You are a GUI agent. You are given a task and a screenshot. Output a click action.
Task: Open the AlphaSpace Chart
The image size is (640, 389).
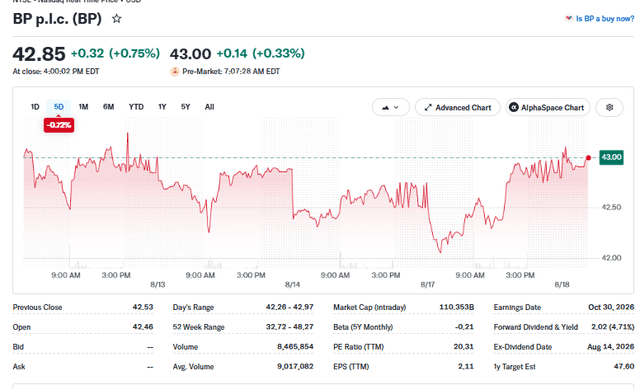click(548, 107)
